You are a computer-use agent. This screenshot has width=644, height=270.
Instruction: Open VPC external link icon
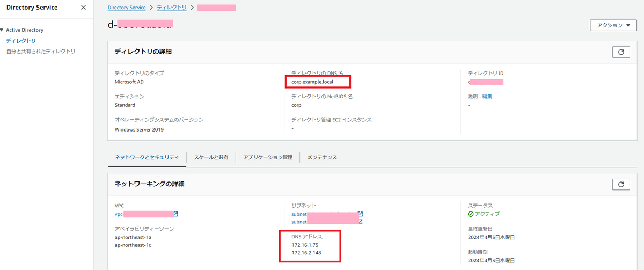tap(175, 214)
